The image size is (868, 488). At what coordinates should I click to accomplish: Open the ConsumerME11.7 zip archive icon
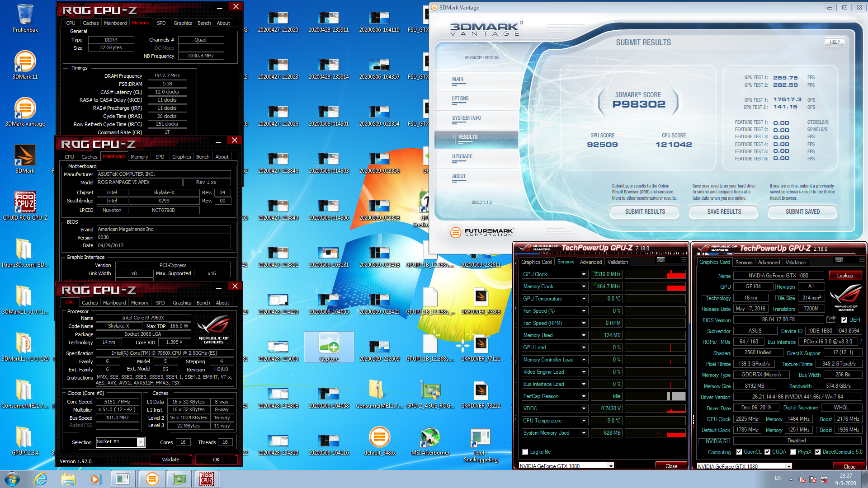pos(379,394)
